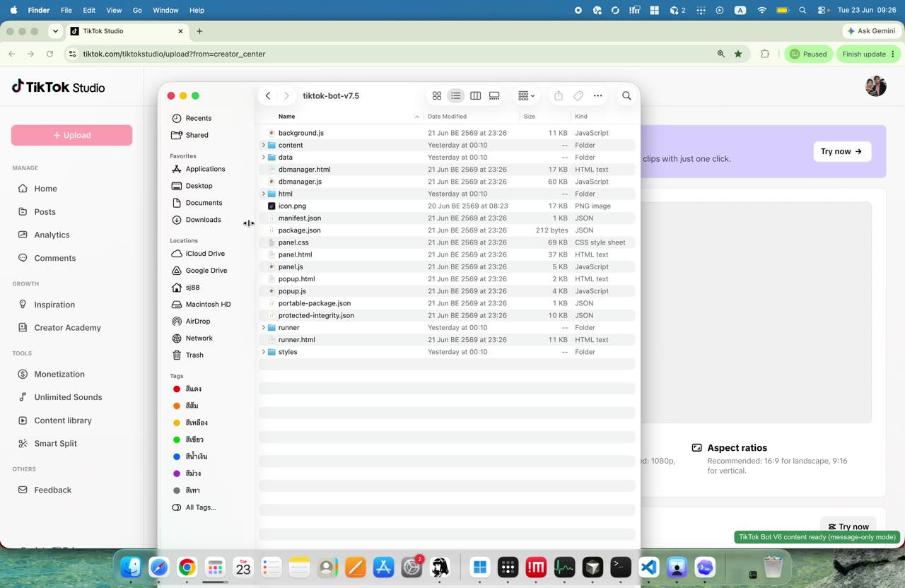
Task: Click Finish update in Chrome toolbar
Action: pyautogui.click(x=869, y=54)
